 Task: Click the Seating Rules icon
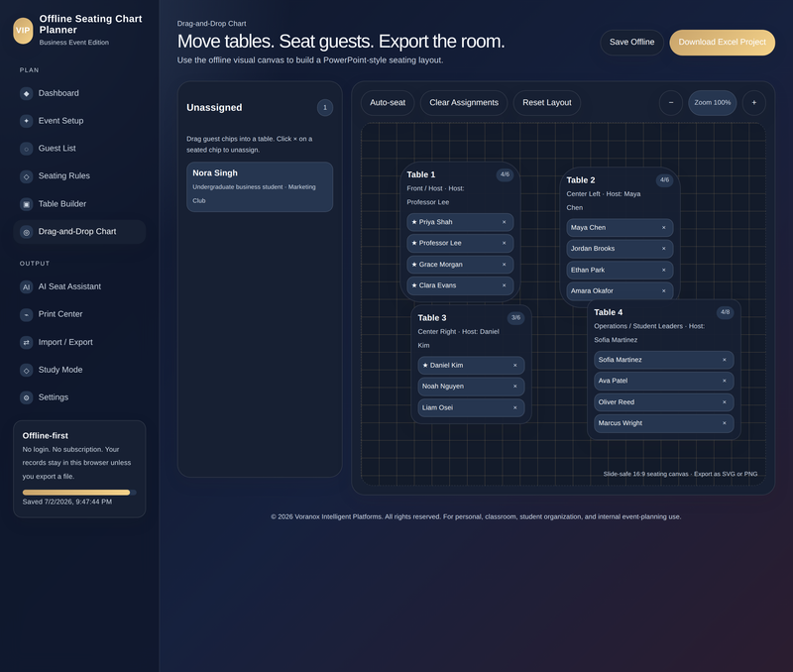click(27, 176)
